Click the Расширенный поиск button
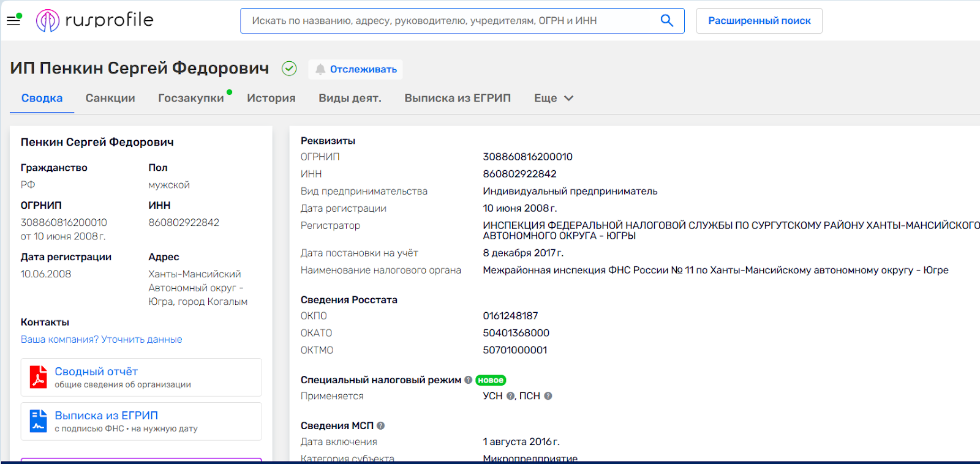Screen dimensions: 980x464 tap(759, 21)
